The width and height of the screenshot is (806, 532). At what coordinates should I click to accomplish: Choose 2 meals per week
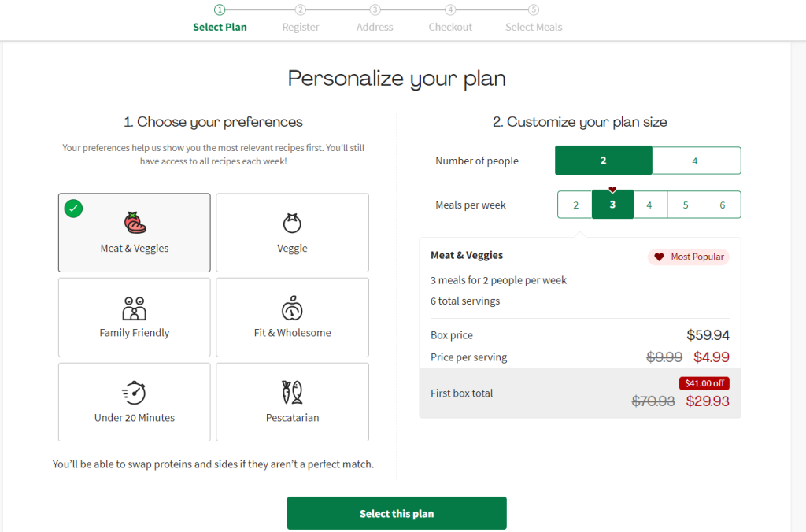(x=575, y=205)
